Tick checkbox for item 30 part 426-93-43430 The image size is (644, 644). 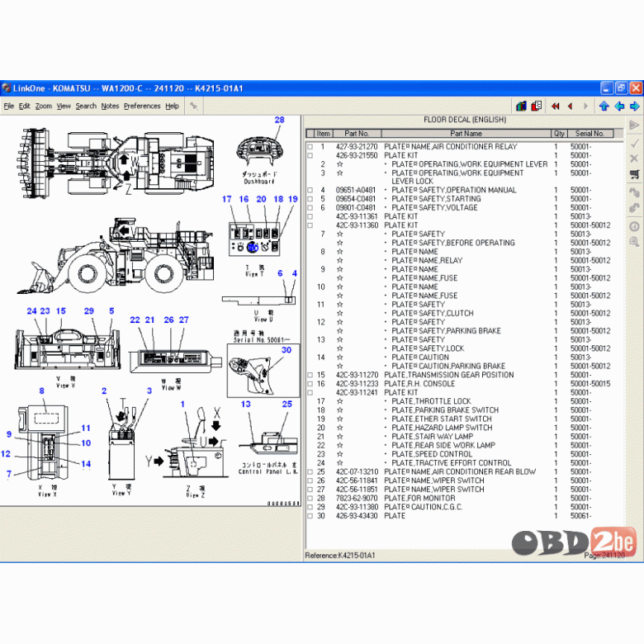click(310, 516)
